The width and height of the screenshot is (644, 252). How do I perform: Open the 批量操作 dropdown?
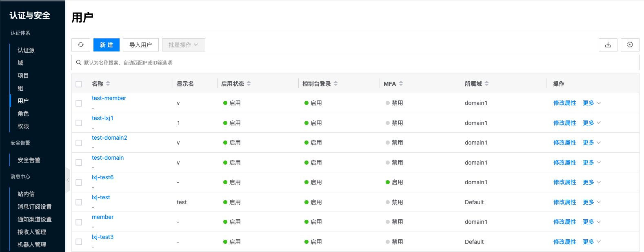click(x=183, y=45)
